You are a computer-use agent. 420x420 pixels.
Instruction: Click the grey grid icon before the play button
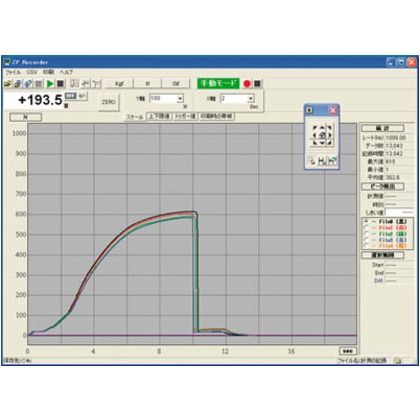[x=39, y=83]
